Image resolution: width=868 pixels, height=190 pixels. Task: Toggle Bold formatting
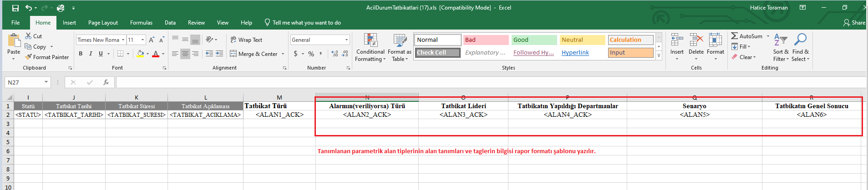click(x=81, y=54)
